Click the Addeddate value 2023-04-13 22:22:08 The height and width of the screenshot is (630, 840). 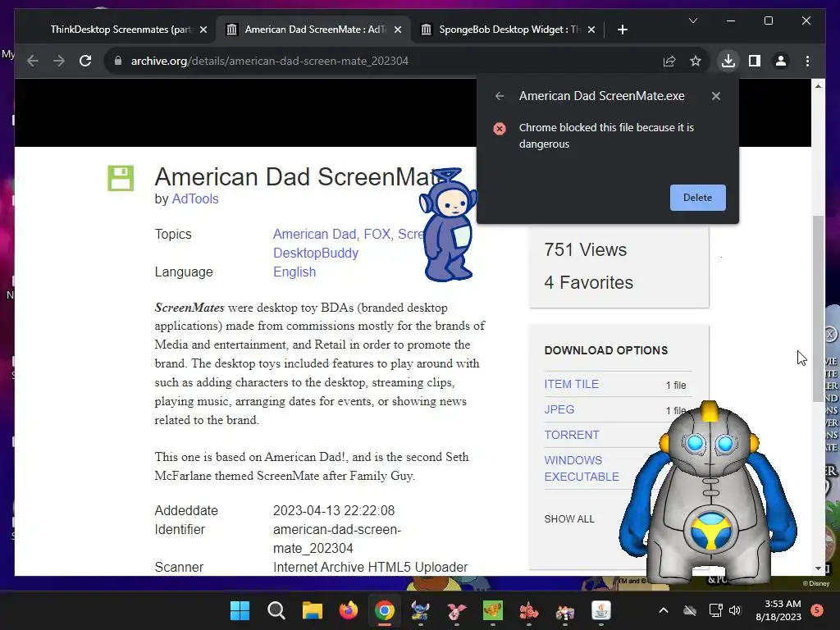click(334, 510)
